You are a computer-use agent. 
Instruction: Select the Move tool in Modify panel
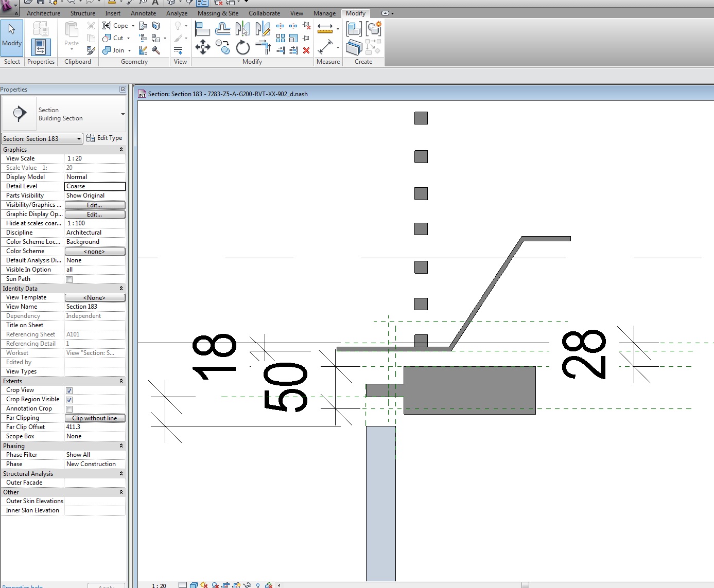[202, 47]
